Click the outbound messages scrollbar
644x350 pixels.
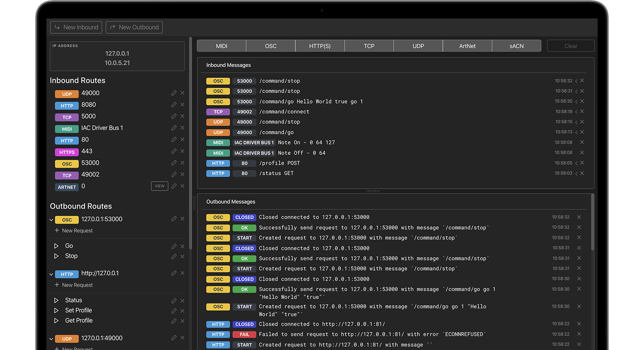593,223
